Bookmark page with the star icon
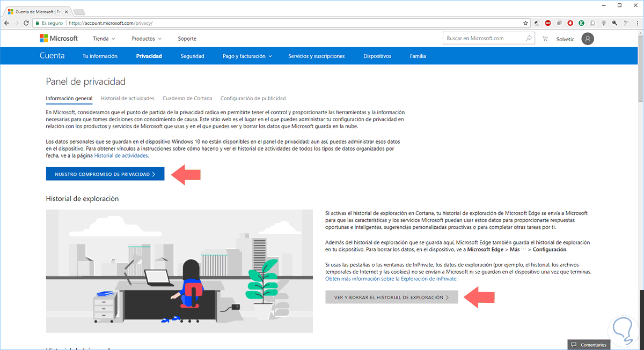Image resolution: width=644 pixels, height=350 pixels. tap(525, 23)
